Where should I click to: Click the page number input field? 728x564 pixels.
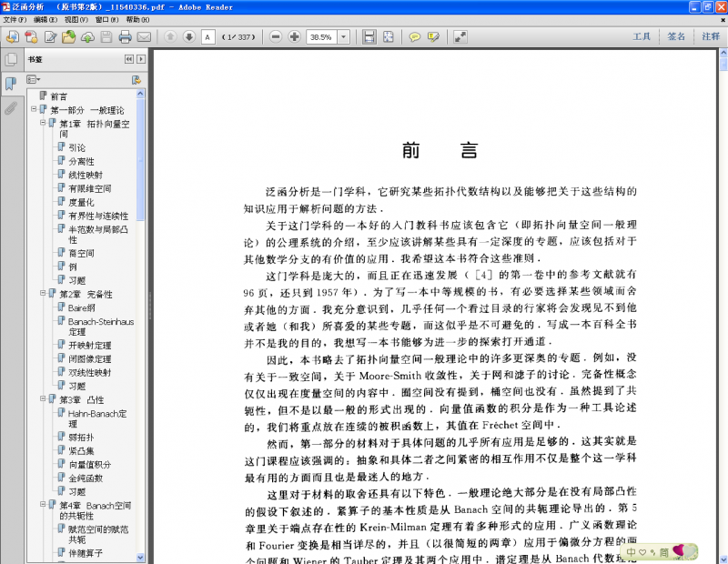point(208,36)
